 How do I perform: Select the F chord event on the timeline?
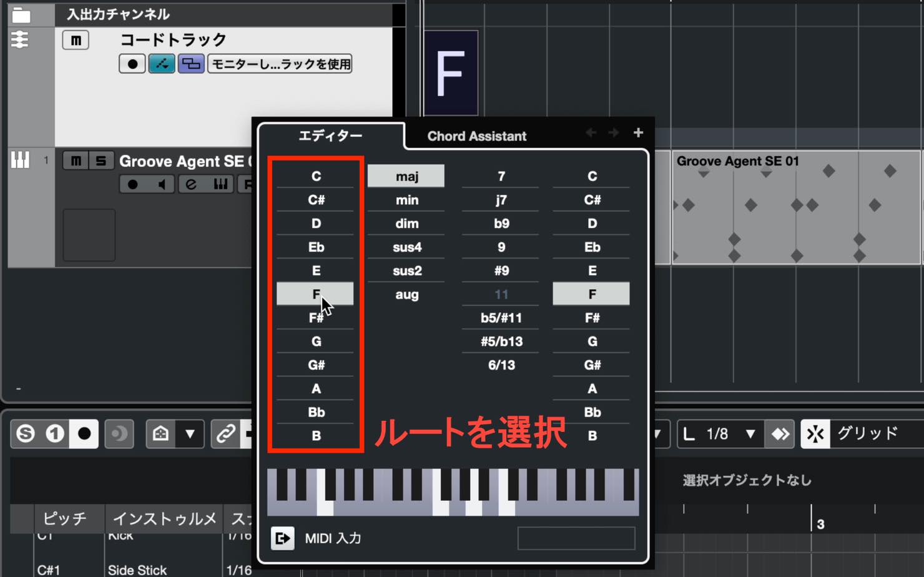451,73
